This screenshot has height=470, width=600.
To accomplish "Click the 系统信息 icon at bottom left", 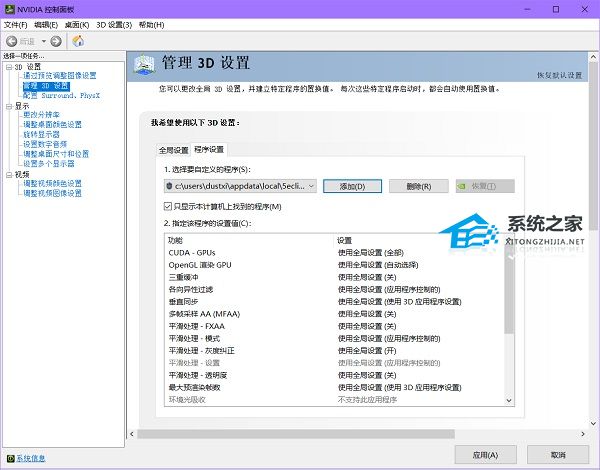I will [8, 458].
